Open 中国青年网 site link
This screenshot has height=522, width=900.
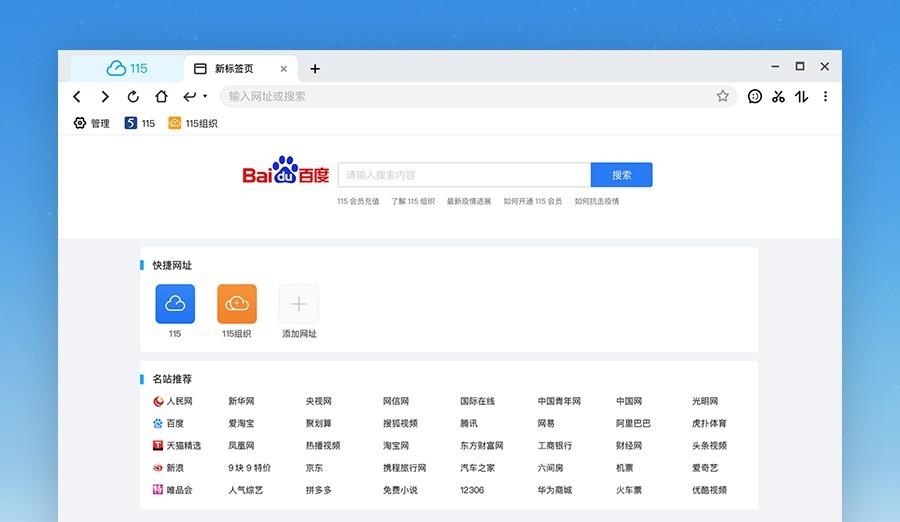pyautogui.click(x=559, y=401)
